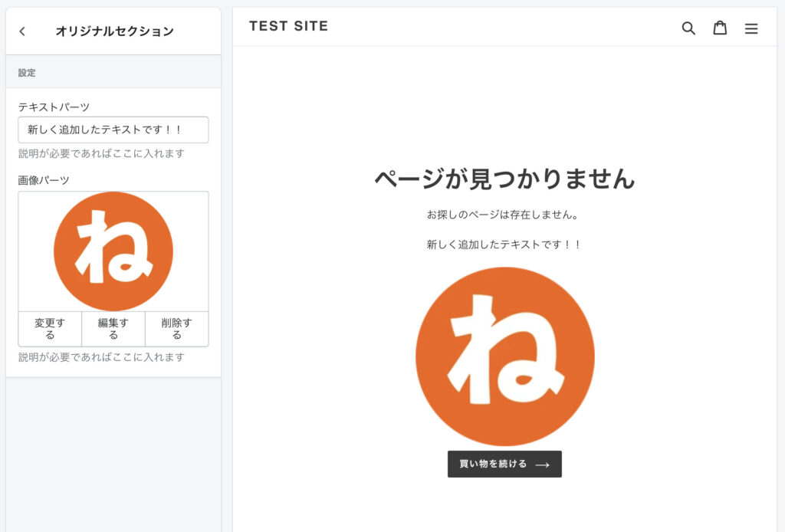785x532 pixels.
Task: Select the image thumbnail in the 画像パーツ panel
Action: (113, 251)
